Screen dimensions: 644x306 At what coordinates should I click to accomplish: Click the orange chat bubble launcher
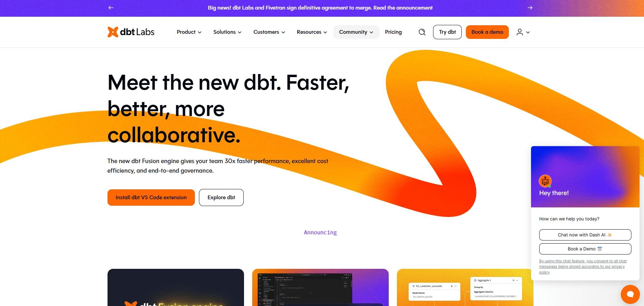click(x=630, y=294)
